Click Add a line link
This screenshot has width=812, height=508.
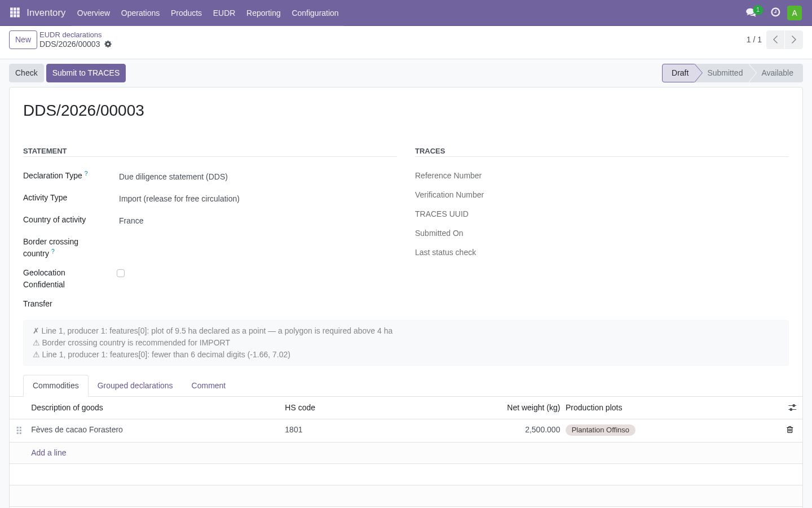pos(48,453)
